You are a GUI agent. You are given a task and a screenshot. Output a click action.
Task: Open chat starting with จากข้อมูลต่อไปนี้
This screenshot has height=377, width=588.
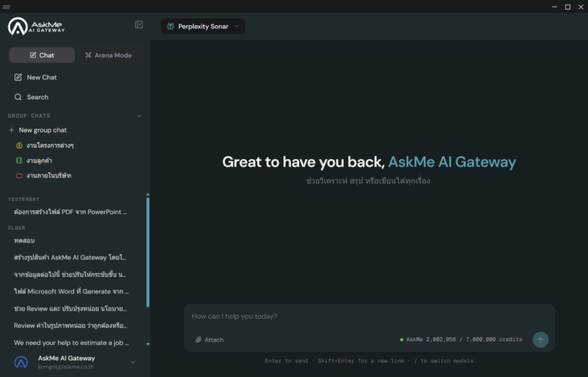click(70, 275)
